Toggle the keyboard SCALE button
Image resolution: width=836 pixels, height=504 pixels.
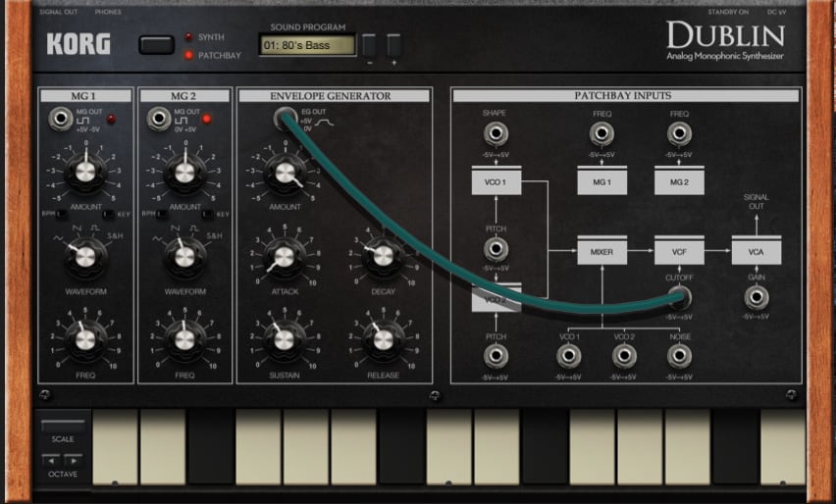(x=63, y=426)
